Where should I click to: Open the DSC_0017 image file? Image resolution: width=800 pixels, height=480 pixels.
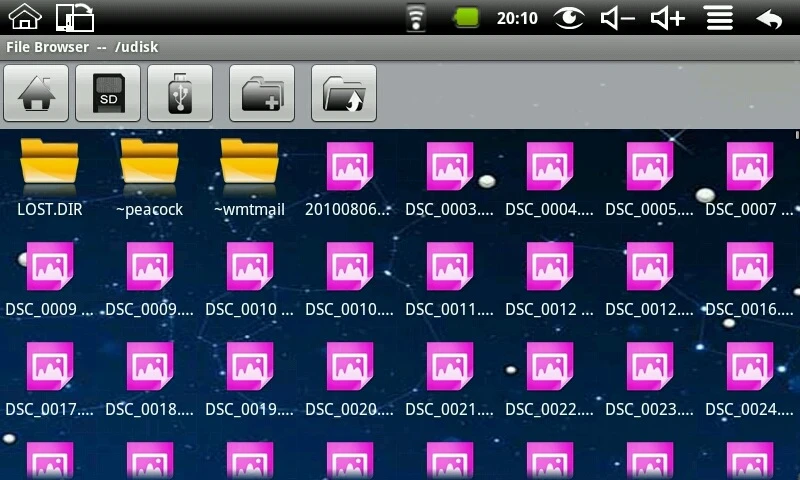(x=49, y=380)
